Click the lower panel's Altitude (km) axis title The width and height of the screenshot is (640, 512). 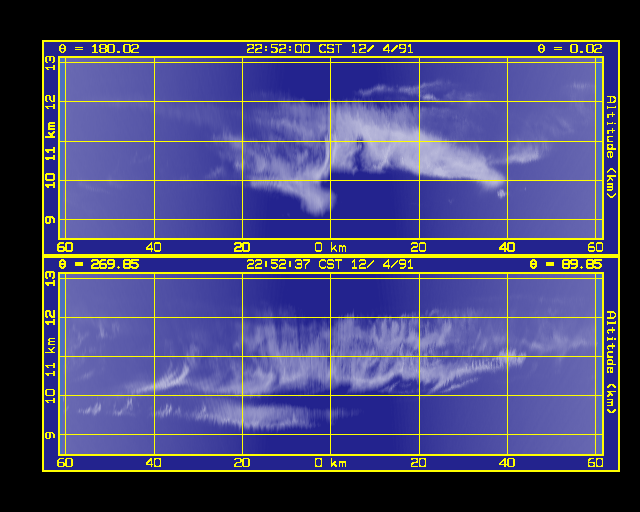tap(611, 362)
